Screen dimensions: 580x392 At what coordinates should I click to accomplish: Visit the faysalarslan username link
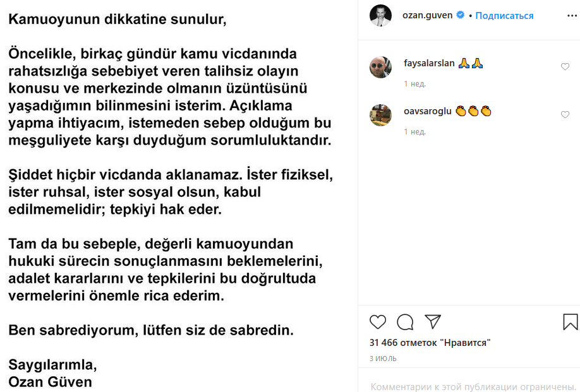coord(429,63)
